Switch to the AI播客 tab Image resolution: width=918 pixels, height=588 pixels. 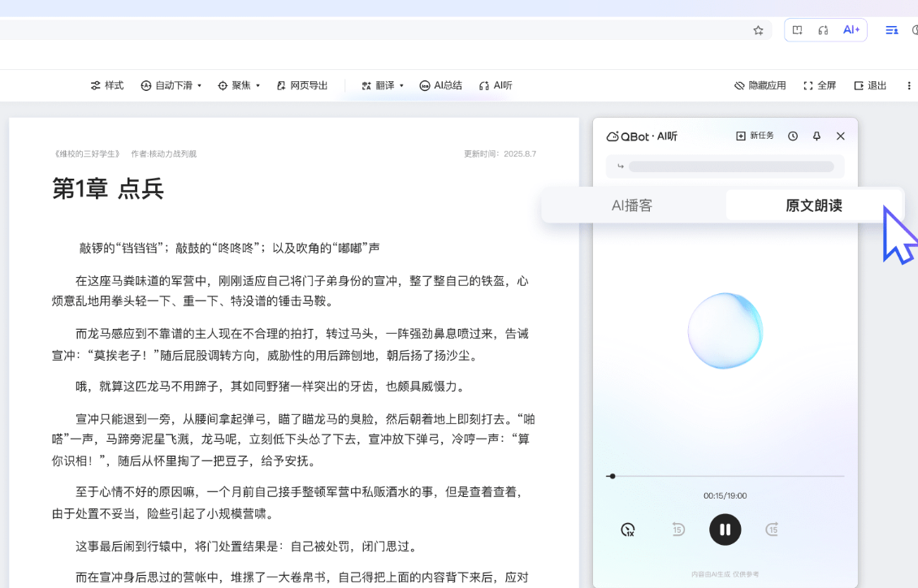[x=634, y=205]
